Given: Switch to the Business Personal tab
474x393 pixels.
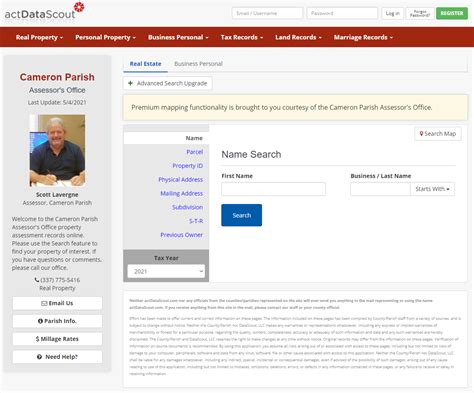Looking at the screenshot, I should coord(198,64).
